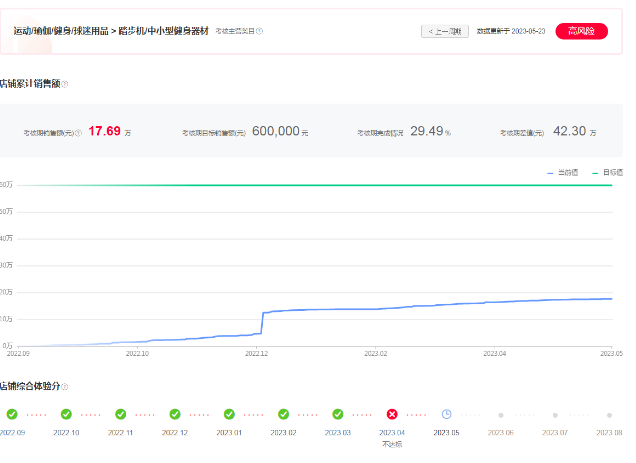
Task: Click the green check for 2022.09
Action: (x=12, y=414)
